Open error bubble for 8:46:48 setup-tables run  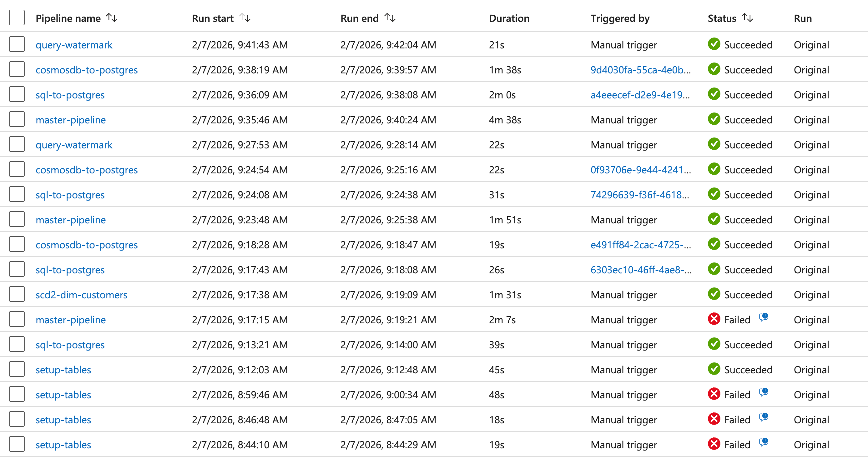[x=764, y=417]
